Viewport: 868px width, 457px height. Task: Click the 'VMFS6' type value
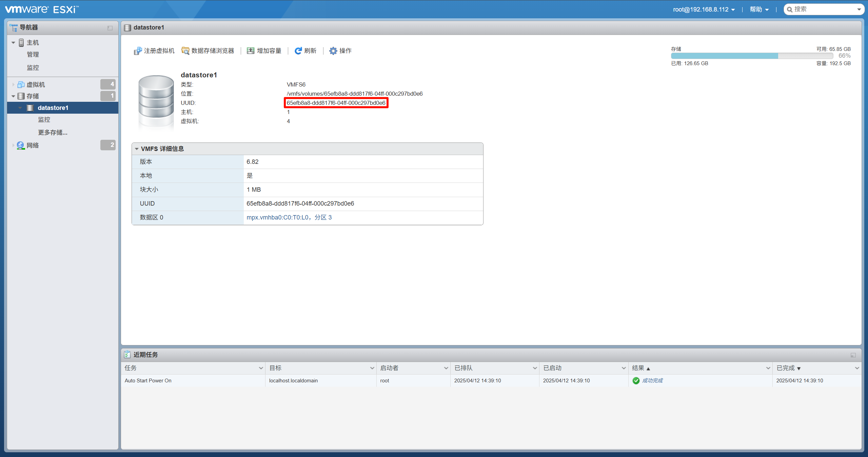tap(296, 84)
